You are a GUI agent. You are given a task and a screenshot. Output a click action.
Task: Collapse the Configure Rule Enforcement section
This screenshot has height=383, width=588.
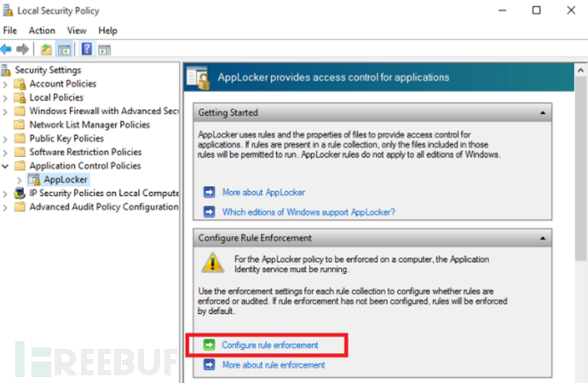click(x=542, y=237)
